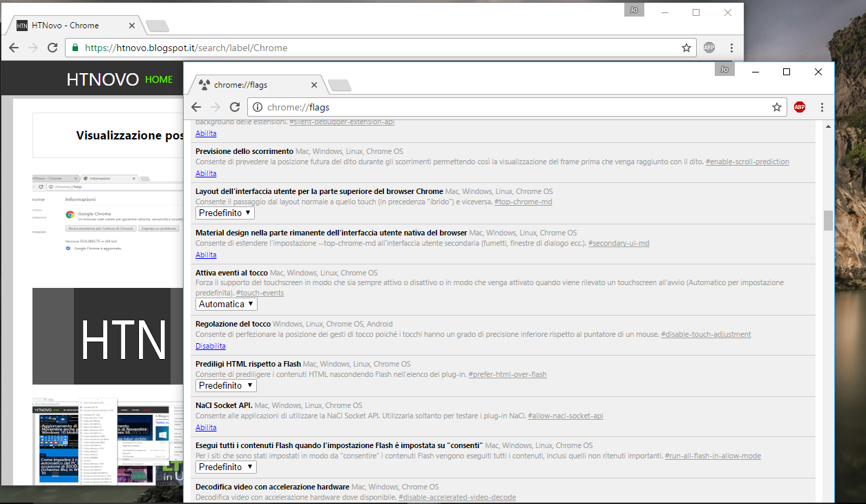Open the #prefer-html-over-flash anchor link
The height and width of the screenshot is (504, 866).
(508, 374)
